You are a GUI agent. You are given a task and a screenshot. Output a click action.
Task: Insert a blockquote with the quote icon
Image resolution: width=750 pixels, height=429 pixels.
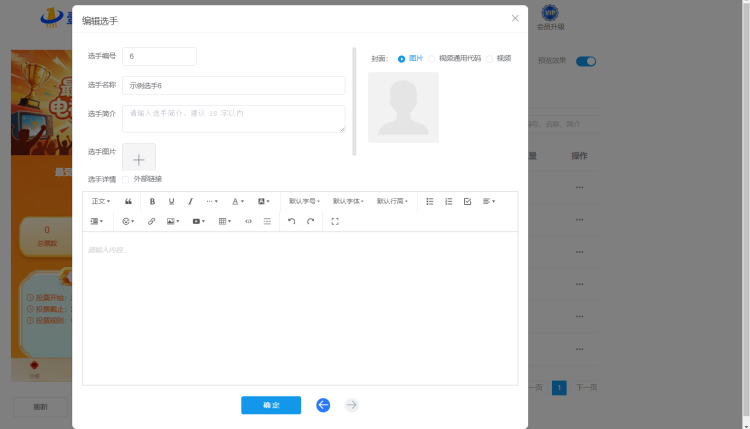(128, 201)
